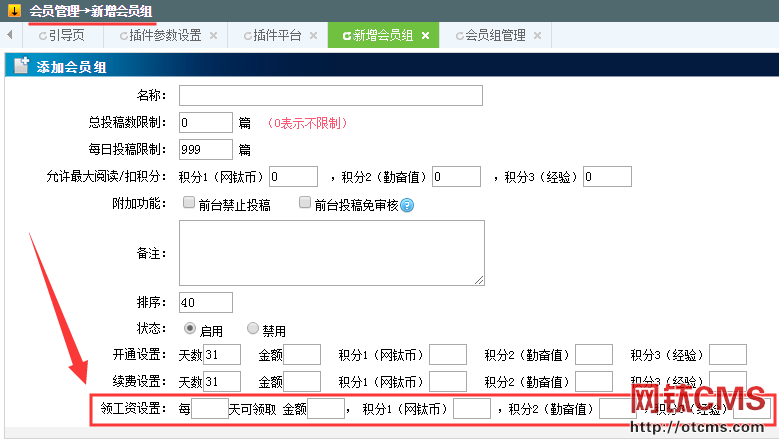Click the refresh icon on the 引导页 tab
Image resolution: width=779 pixels, height=443 pixels.
[x=43, y=36]
